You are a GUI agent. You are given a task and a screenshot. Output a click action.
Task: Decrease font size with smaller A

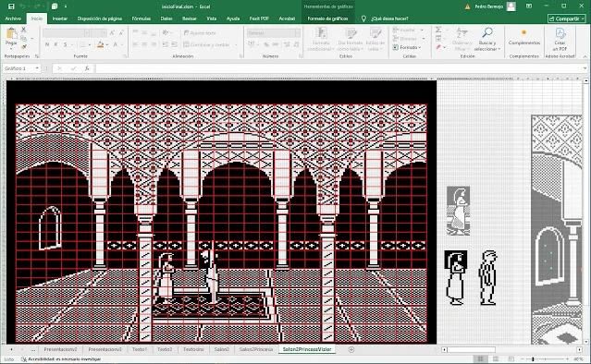(x=120, y=33)
